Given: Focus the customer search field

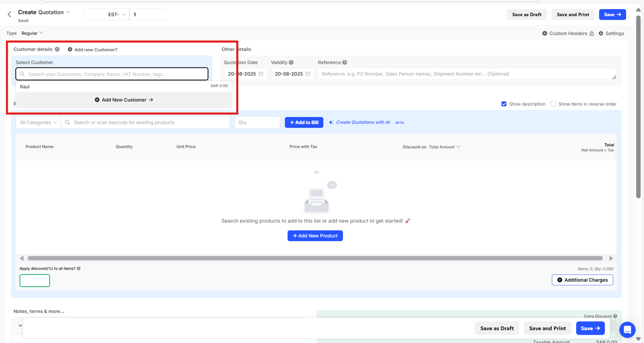Looking at the screenshot, I should click(x=112, y=74).
